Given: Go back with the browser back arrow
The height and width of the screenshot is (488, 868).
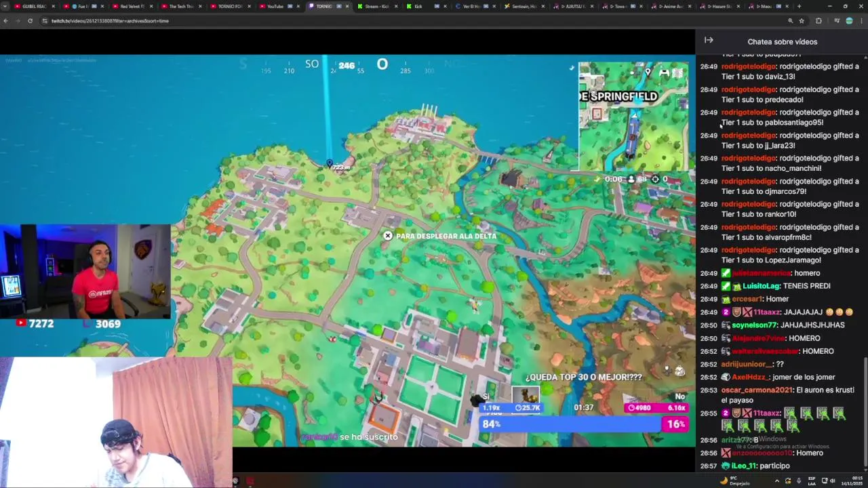Looking at the screenshot, I should pyautogui.click(x=6, y=21).
